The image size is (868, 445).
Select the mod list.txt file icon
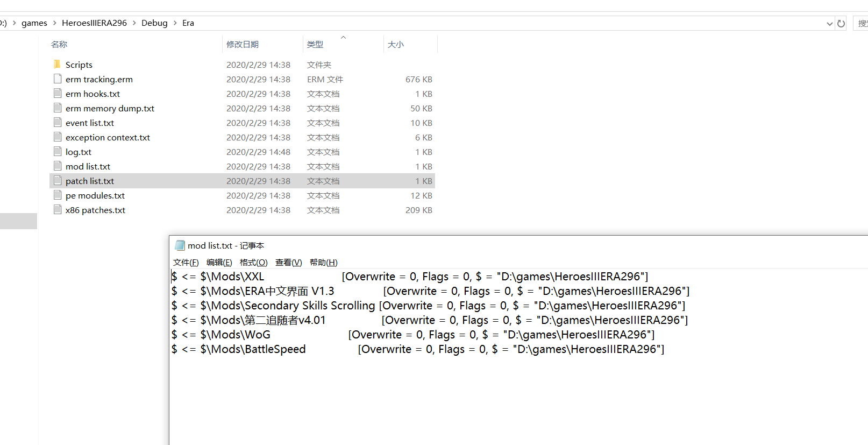point(58,166)
